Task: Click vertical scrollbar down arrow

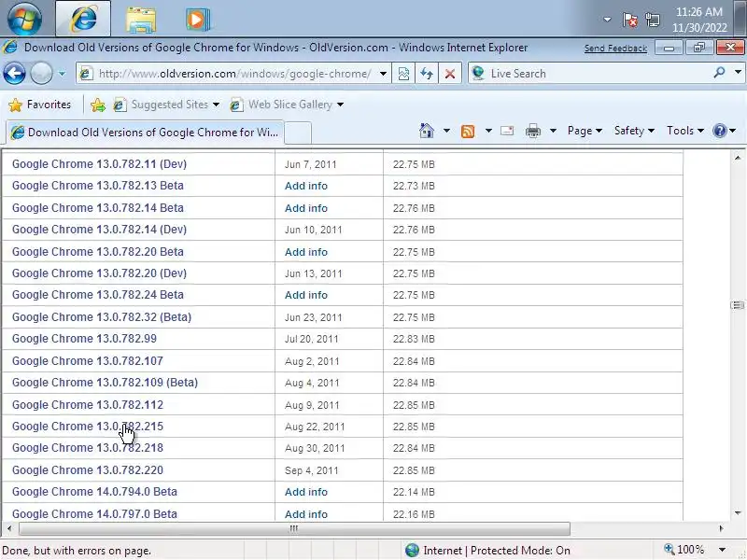Action: [x=738, y=512]
